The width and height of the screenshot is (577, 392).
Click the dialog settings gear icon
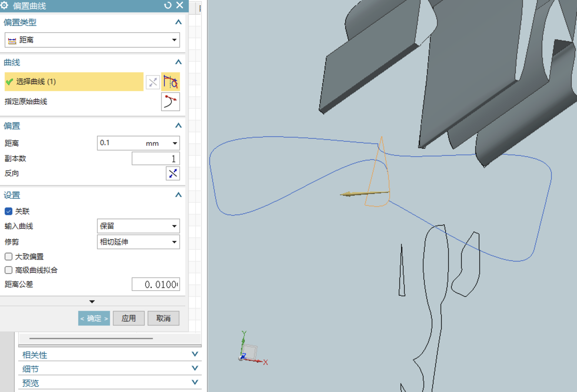coord(4,5)
